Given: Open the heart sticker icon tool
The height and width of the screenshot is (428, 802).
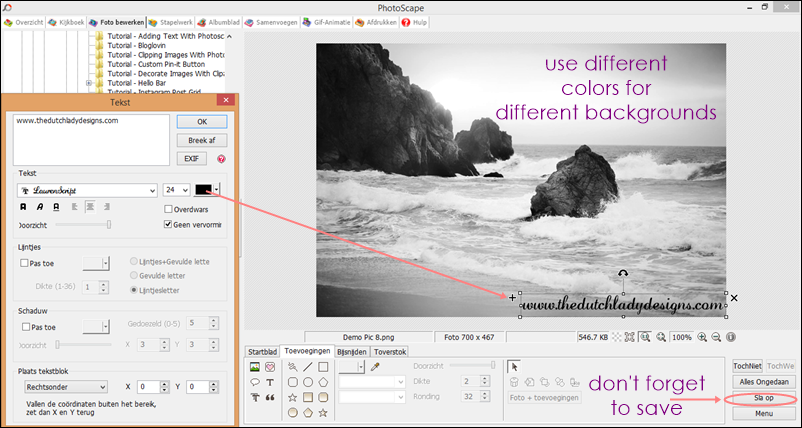Looking at the screenshot, I should coord(270,367).
